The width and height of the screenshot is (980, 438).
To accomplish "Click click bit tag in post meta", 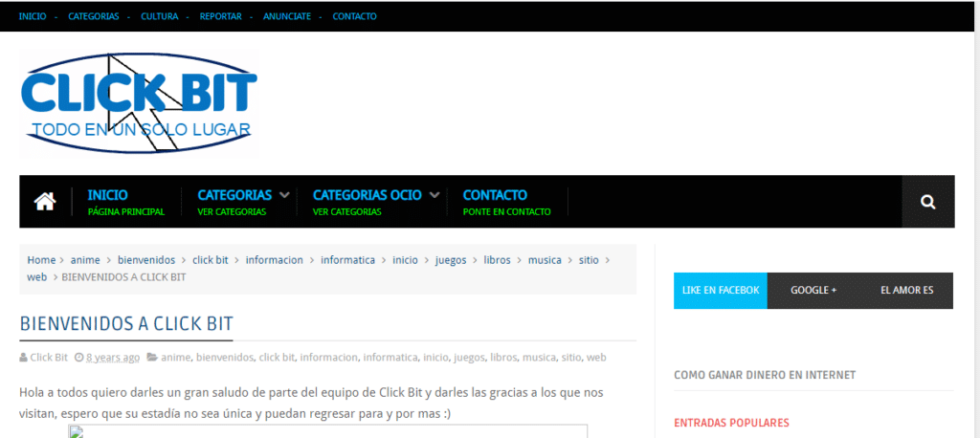I will click(277, 358).
